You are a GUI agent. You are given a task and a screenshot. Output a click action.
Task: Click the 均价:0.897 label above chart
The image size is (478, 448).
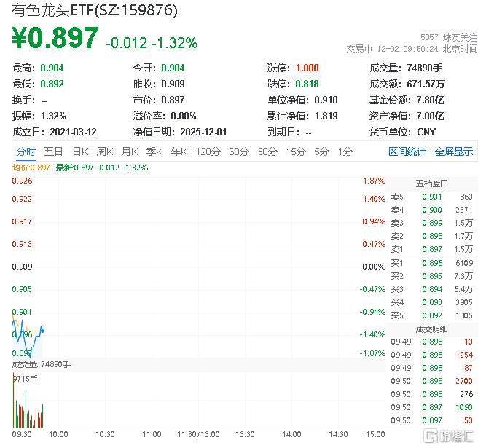coord(31,168)
